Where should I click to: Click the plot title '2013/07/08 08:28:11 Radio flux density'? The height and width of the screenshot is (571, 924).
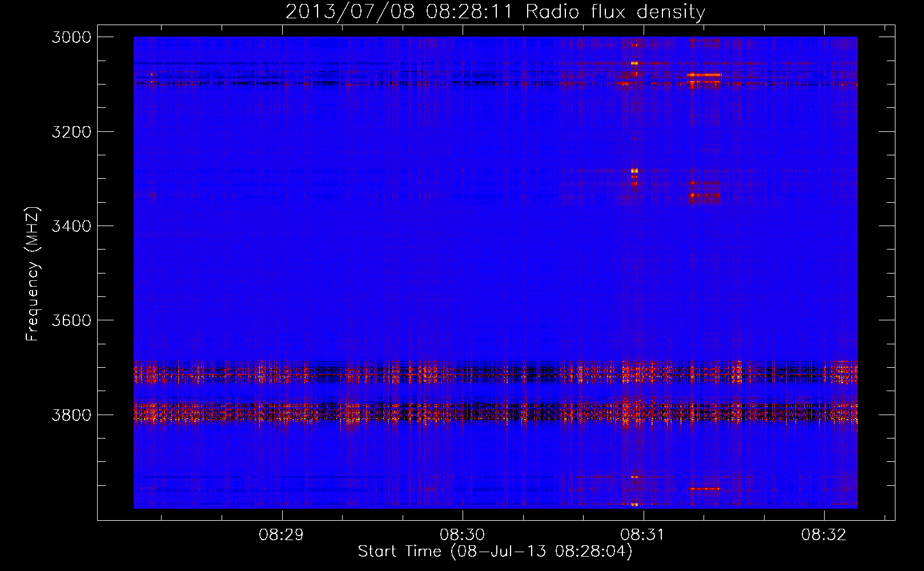pos(495,12)
